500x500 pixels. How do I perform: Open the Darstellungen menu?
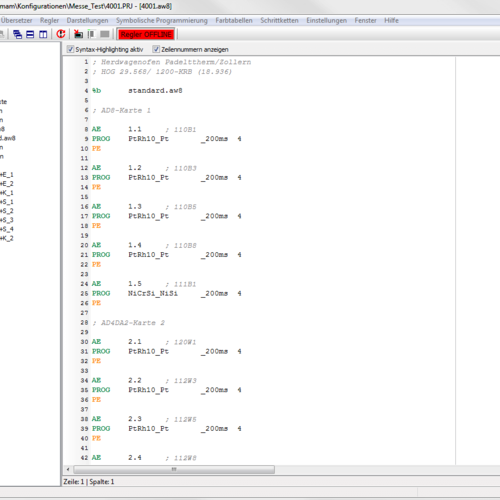87,20
